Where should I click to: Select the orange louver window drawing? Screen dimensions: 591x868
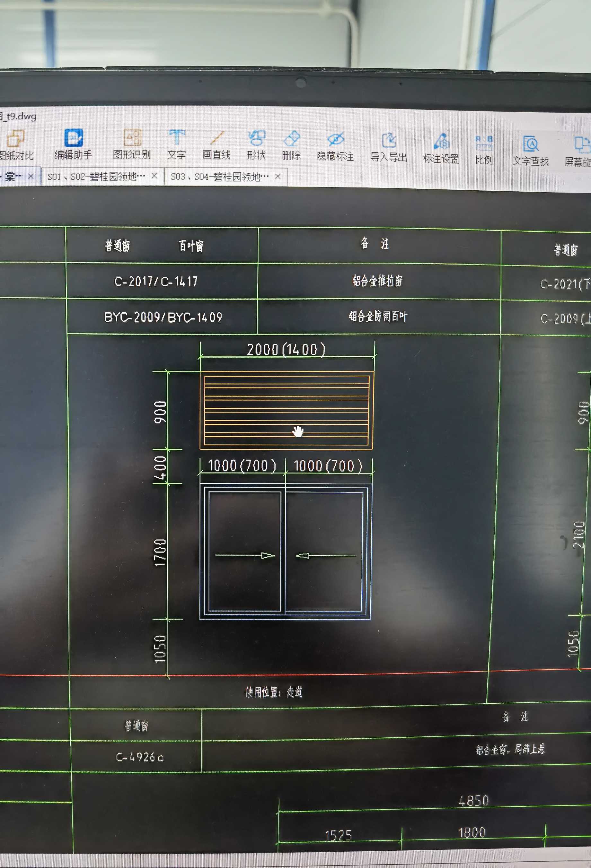pos(287,410)
